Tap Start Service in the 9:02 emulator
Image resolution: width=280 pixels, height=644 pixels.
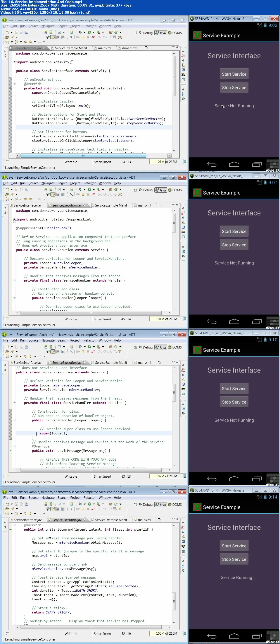tap(234, 74)
